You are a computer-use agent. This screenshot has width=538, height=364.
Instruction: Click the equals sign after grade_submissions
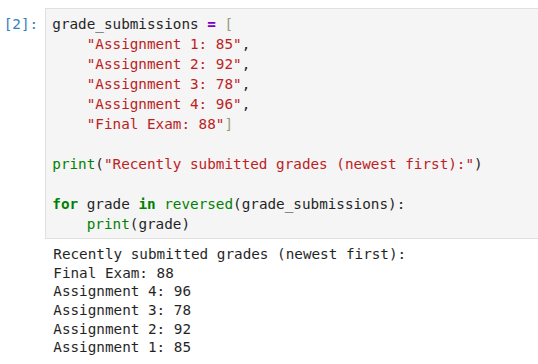tap(211, 25)
